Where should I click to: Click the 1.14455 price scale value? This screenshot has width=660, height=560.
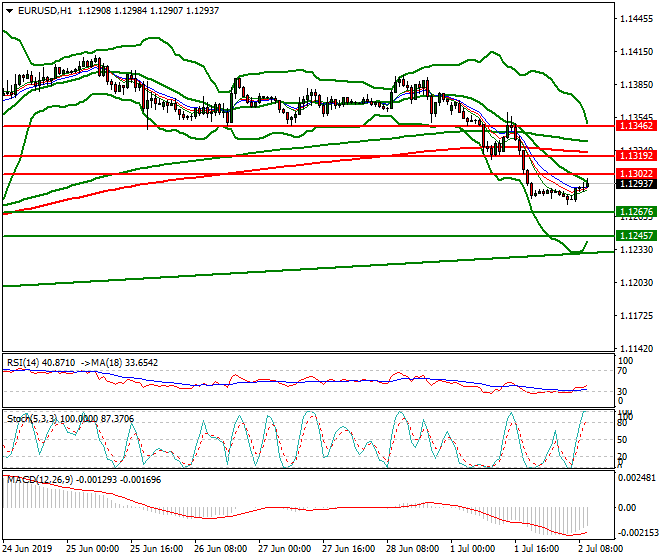[x=636, y=19]
